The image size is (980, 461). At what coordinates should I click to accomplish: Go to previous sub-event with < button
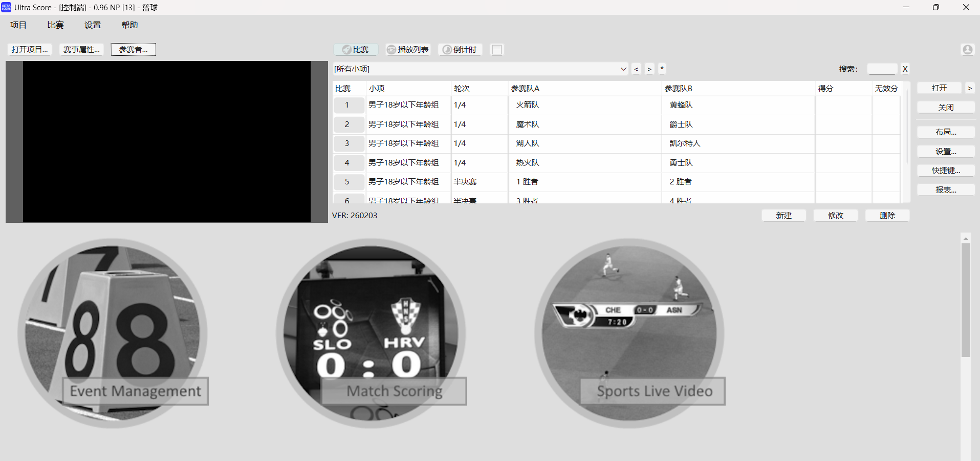coord(636,69)
